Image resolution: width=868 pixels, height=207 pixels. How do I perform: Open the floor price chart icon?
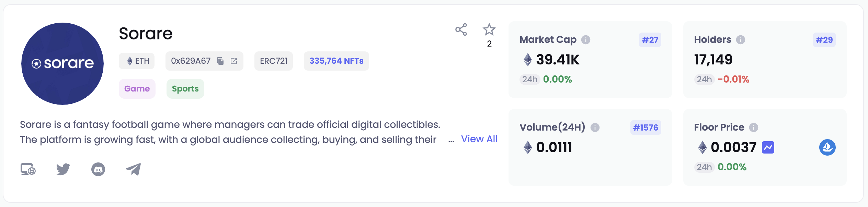click(768, 147)
